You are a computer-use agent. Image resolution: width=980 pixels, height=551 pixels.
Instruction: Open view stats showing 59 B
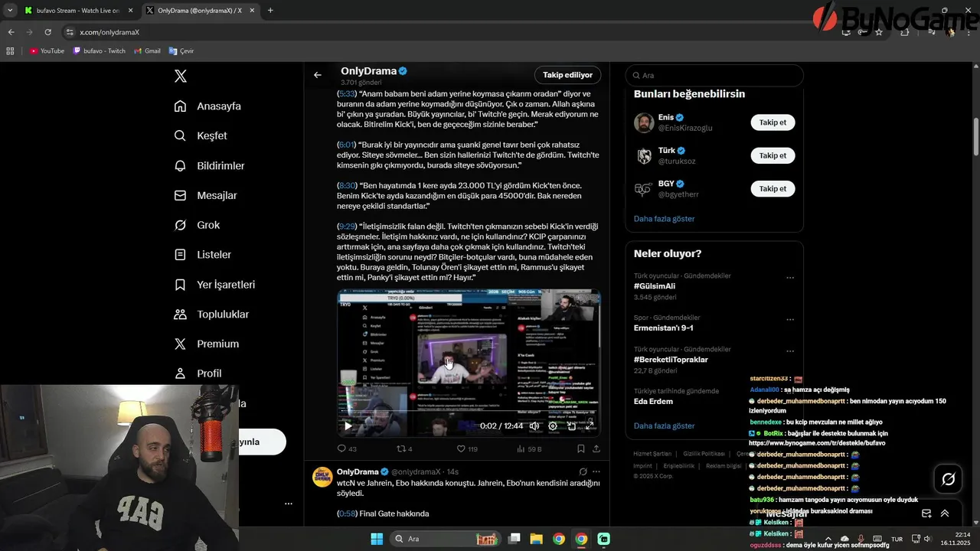(529, 449)
